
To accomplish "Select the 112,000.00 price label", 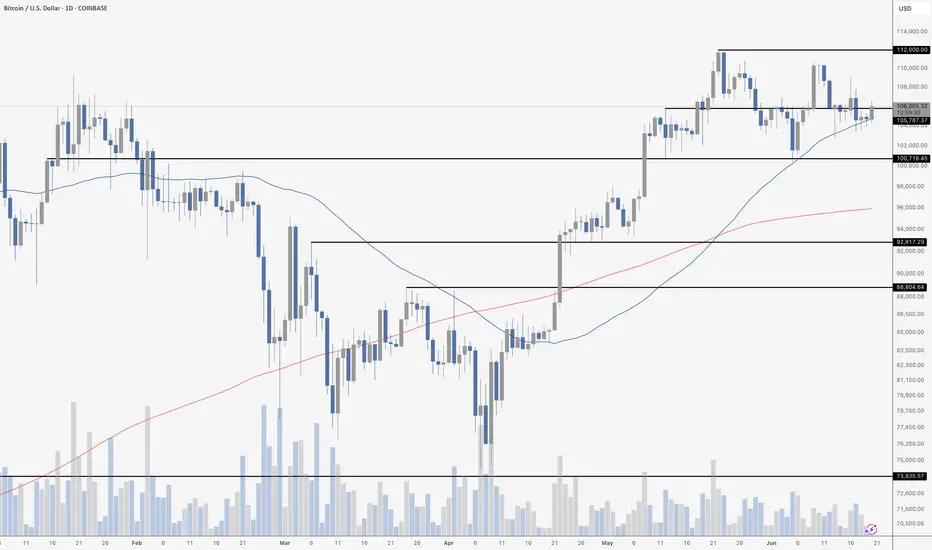I will click(x=912, y=50).
